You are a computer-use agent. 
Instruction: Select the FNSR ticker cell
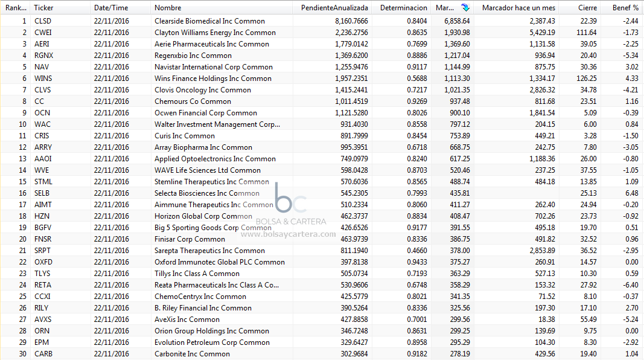(x=43, y=240)
